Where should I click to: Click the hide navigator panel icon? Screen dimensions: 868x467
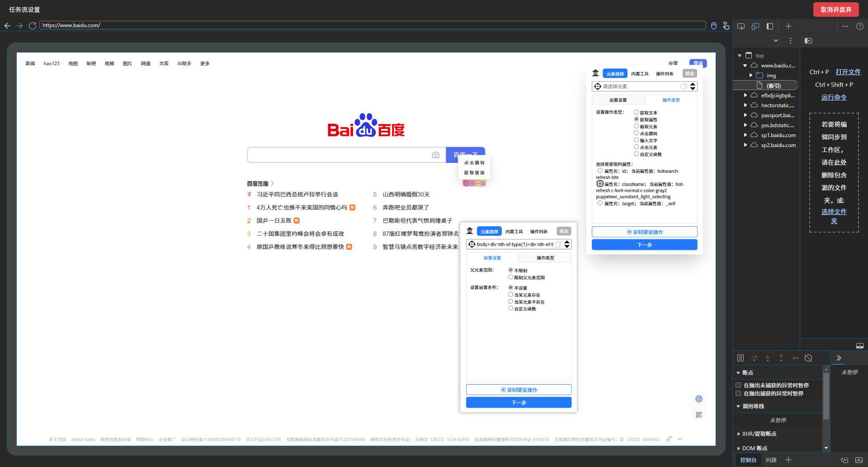808,41
